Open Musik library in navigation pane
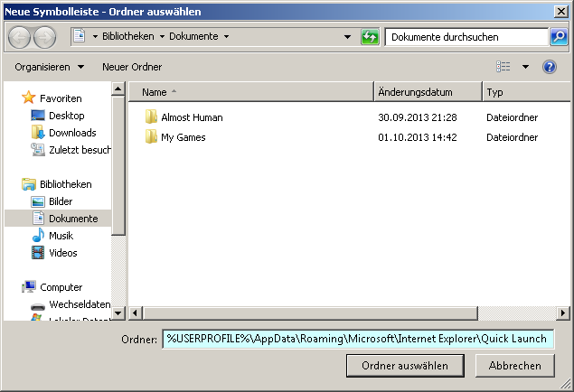Screen dimensions: 574x392 click(61, 236)
